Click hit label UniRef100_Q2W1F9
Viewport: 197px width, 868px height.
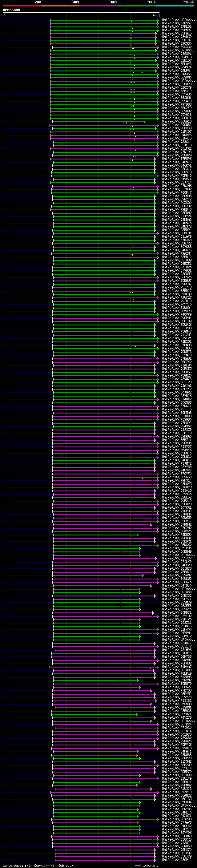point(177,779)
